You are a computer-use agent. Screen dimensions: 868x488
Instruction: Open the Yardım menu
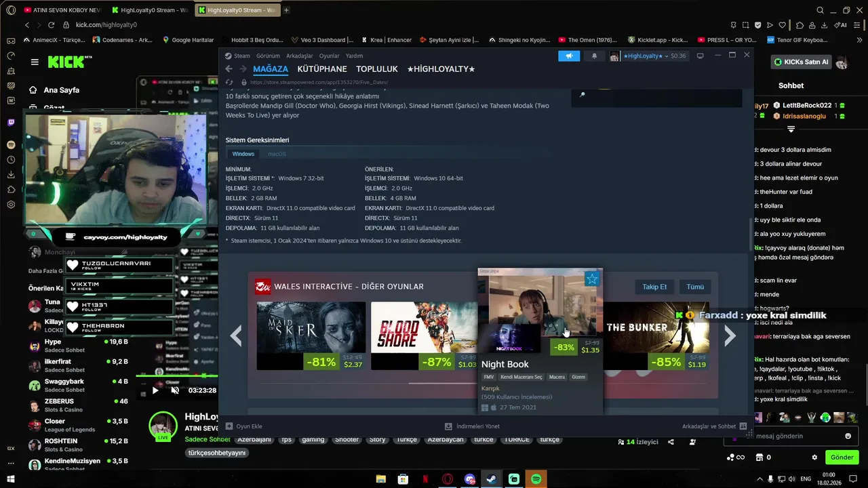click(x=354, y=56)
